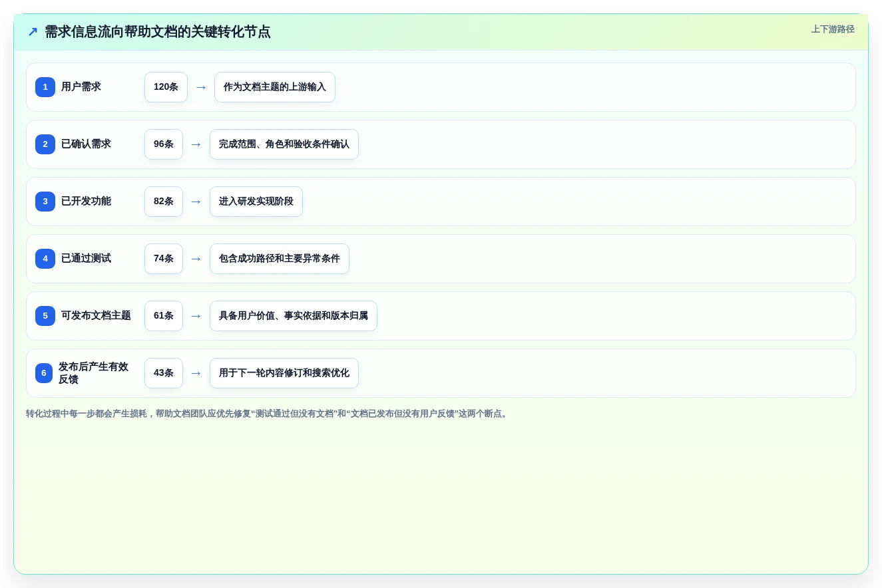Click the 61条 count chip
882x588 pixels.
(x=164, y=316)
